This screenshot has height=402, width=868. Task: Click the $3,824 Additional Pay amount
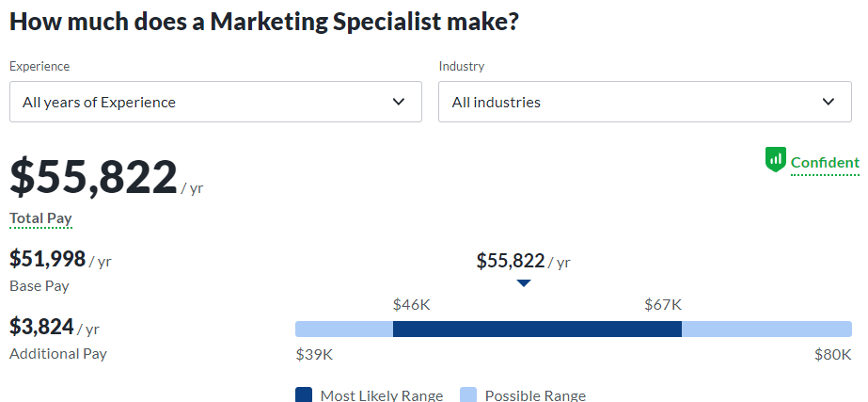pyautogui.click(x=41, y=327)
